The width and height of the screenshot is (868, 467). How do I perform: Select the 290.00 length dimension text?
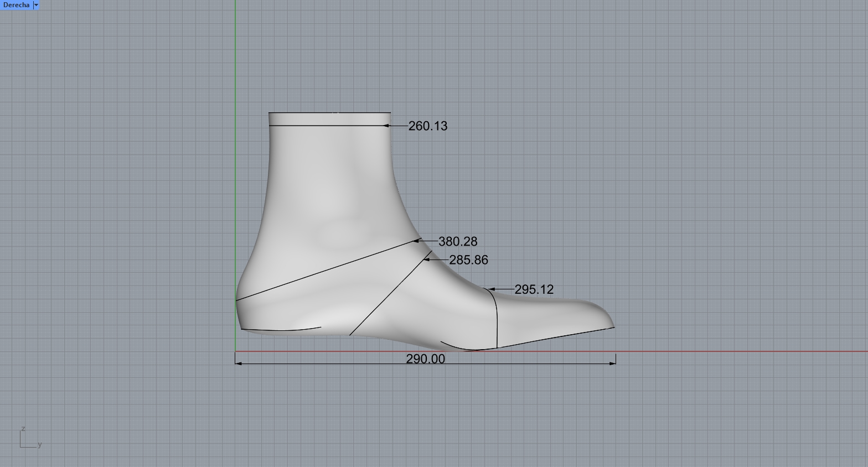(x=425, y=359)
